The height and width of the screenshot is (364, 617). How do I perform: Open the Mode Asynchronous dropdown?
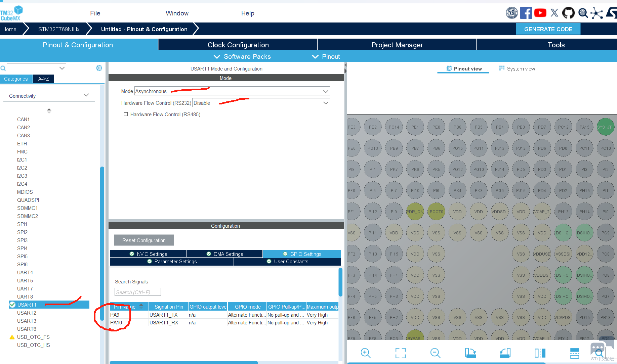click(x=232, y=91)
